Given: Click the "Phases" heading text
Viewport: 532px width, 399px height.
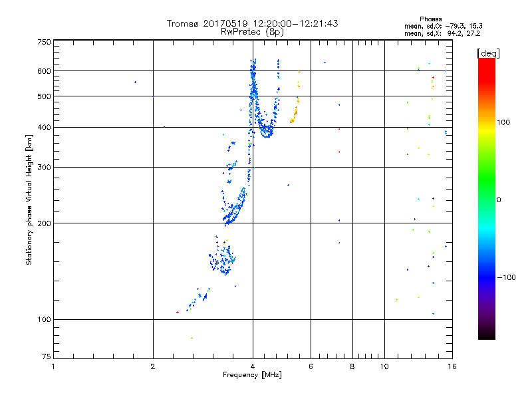Looking at the screenshot, I should point(430,19).
